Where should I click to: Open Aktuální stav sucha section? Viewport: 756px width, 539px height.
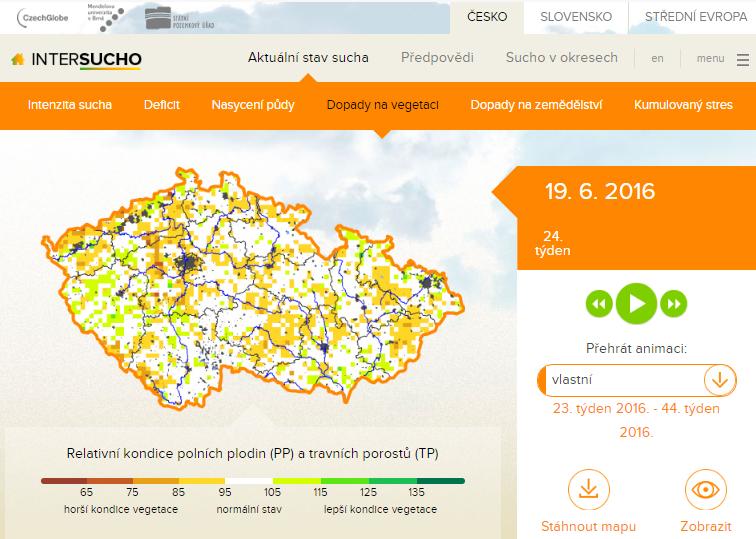click(x=308, y=58)
